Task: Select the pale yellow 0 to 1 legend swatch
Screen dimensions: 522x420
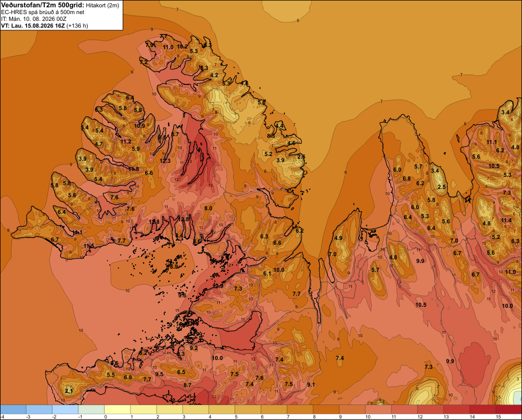Action: (117, 410)
